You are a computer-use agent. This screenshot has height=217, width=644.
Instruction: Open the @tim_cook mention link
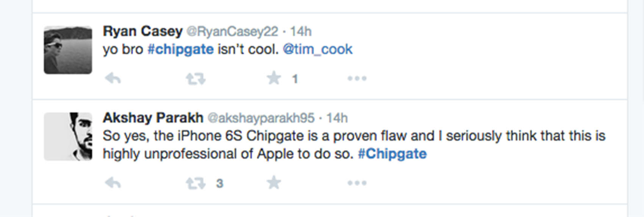pyautogui.click(x=317, y=49)
